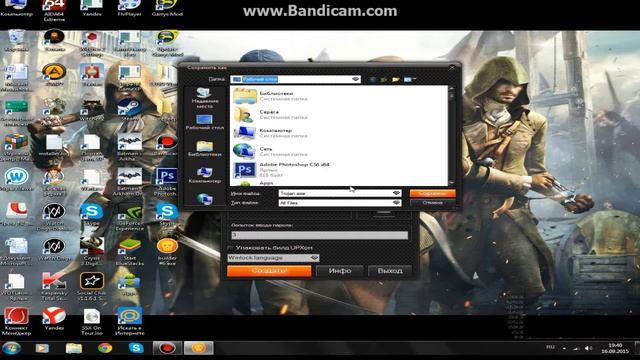Select Рабочий стол in the places sidebar

pyautogui.click(x=204, y=122)
